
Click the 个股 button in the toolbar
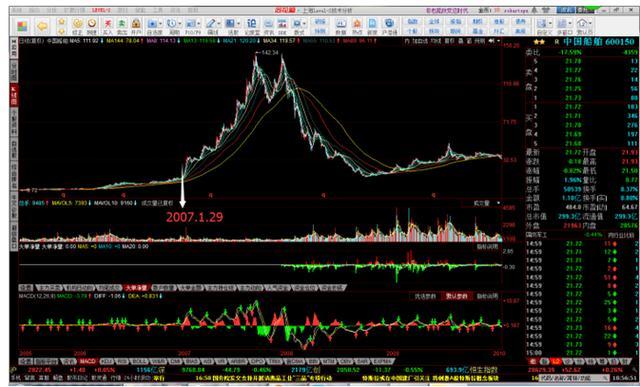click(x=412, y=31)
